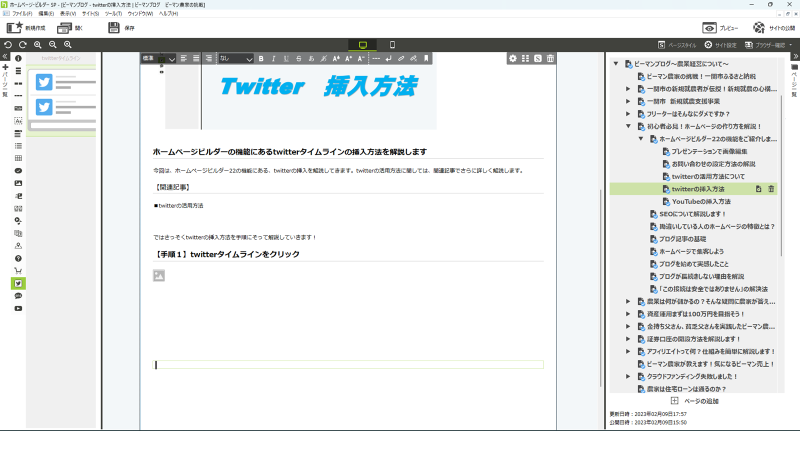Click the empty text input line in editor
This screenshot has width=800, height=450.
[x=348, y=365]
